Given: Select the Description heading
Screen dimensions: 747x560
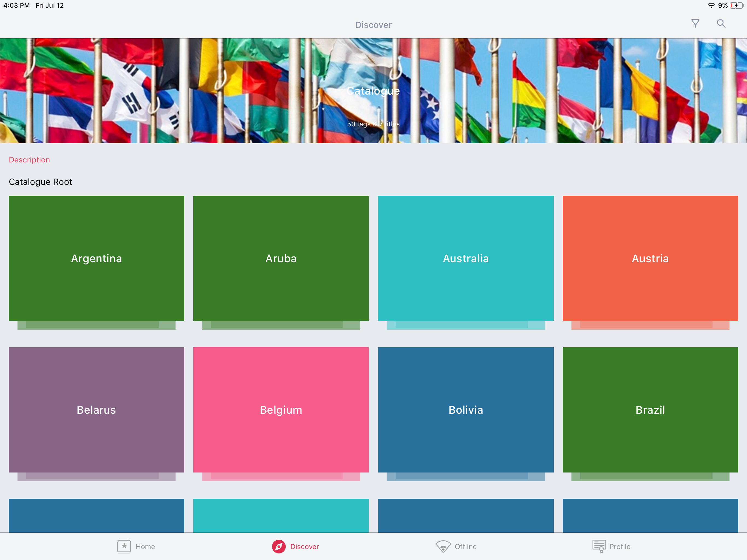Looking at the screenshot, I should 29,160.
